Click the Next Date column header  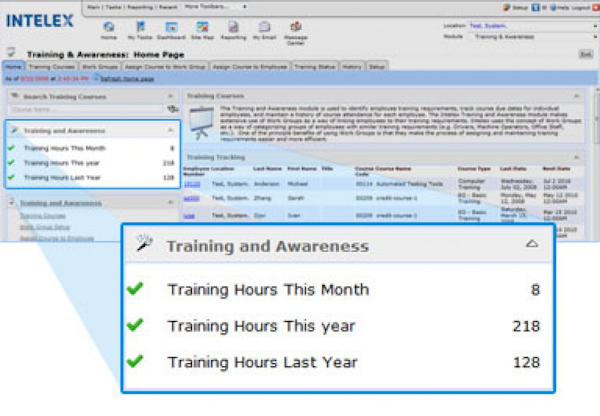556,168
